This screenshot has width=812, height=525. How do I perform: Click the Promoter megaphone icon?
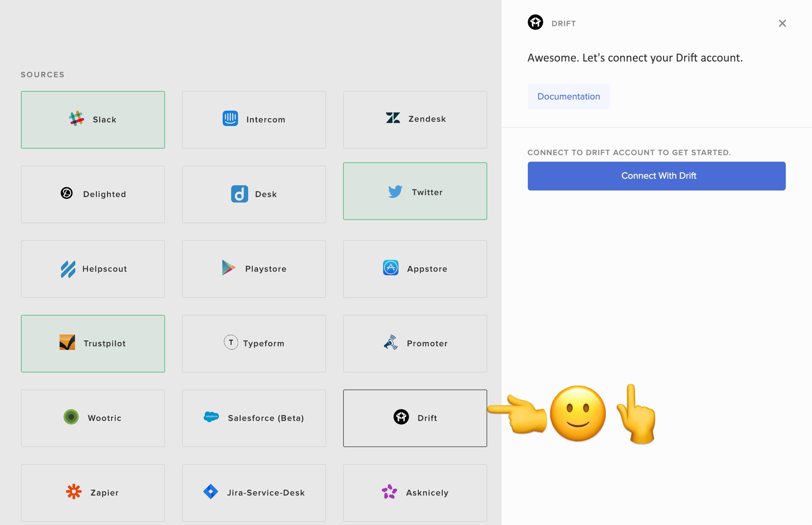391,342
